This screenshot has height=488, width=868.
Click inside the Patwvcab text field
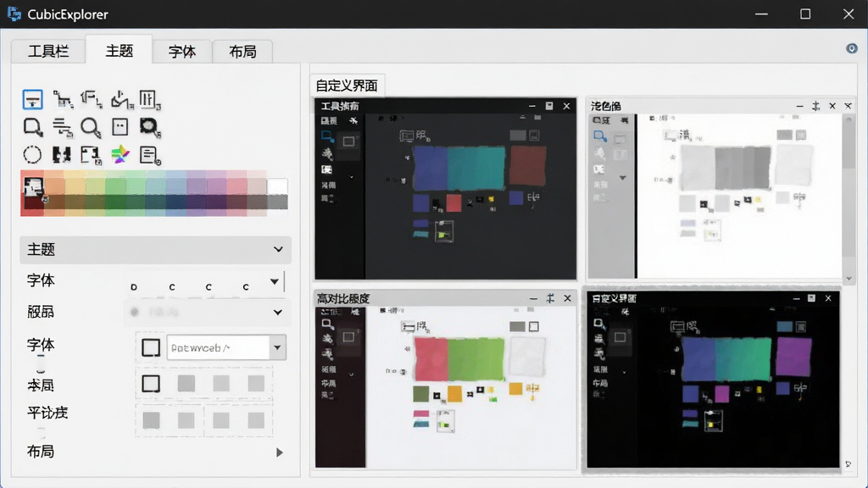tap(218, 347)
